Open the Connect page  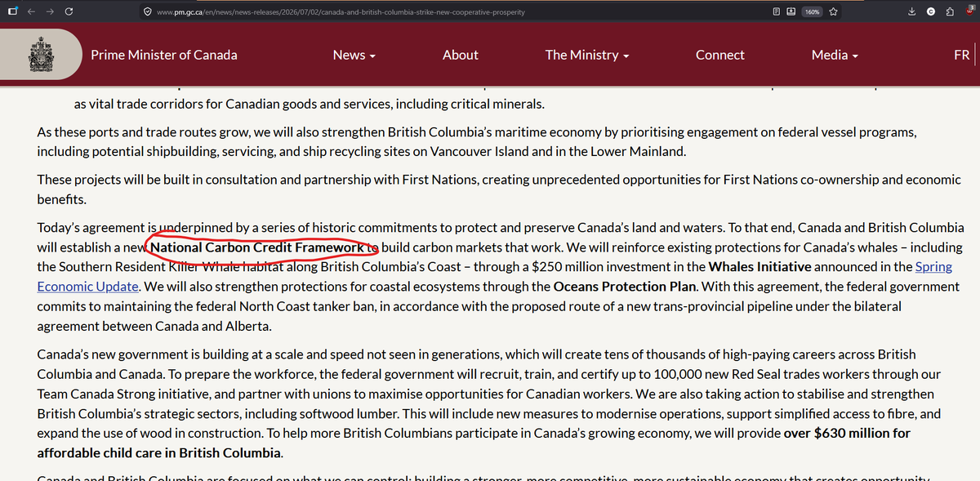pos(719,55)
